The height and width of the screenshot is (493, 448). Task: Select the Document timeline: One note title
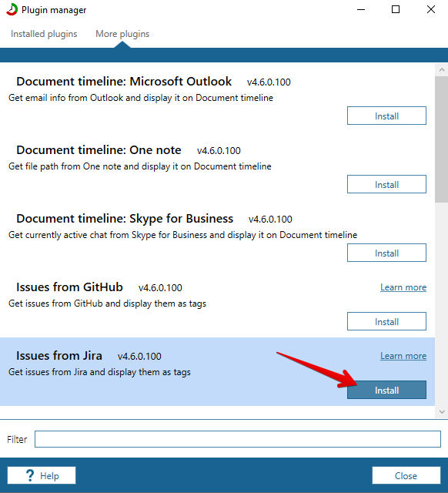pyautogui.click(x=99, y=150)
